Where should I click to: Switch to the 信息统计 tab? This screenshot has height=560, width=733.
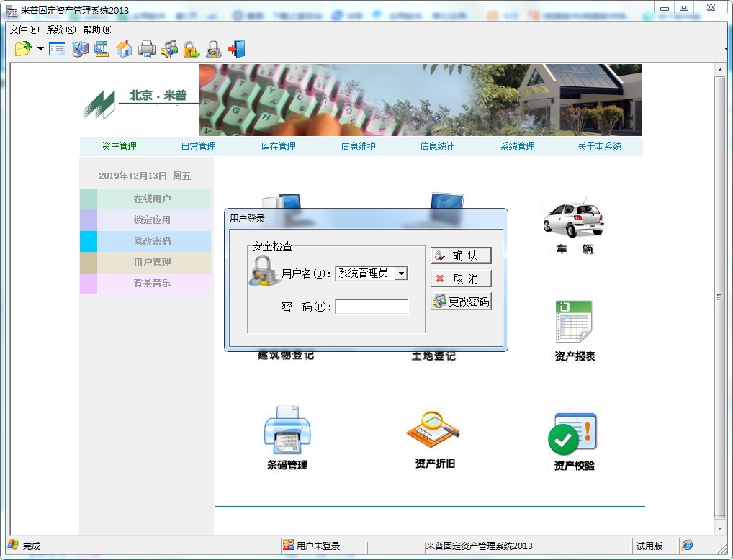coord(437,146)
